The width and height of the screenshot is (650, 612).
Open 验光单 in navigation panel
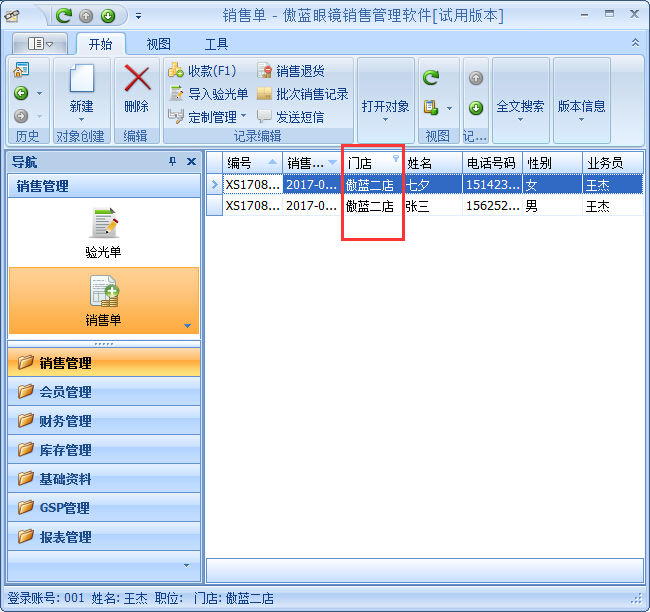(103, 231)
